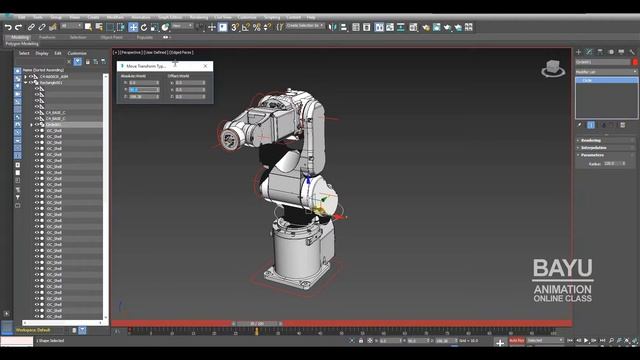
Task: Open the Freeform ribbon tab
Action: pyautogui.click(x=47, y=37)
